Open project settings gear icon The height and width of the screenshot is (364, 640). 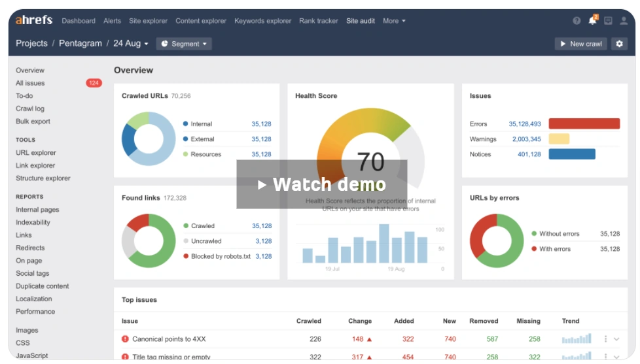click(x=620, y=44)
